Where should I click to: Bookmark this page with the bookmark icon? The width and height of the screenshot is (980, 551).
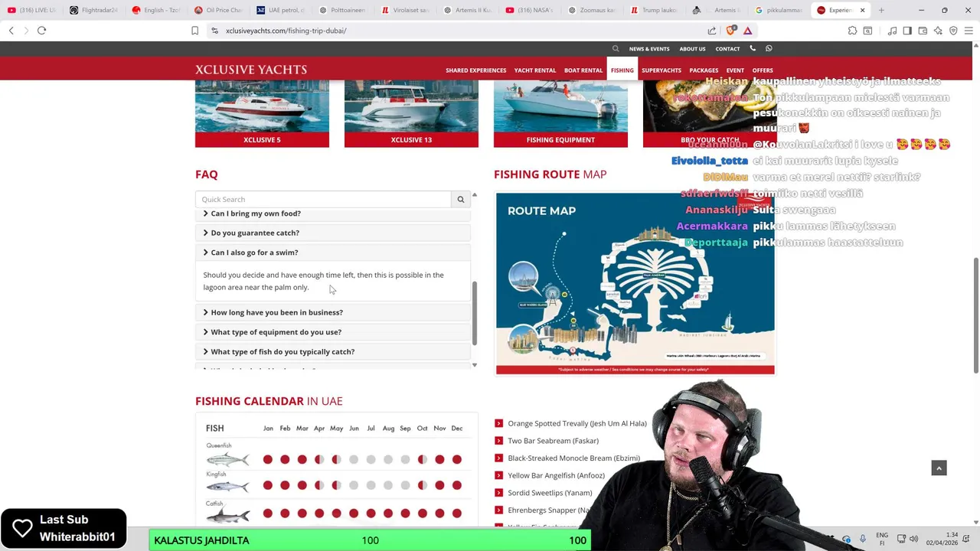click(194, 31)
